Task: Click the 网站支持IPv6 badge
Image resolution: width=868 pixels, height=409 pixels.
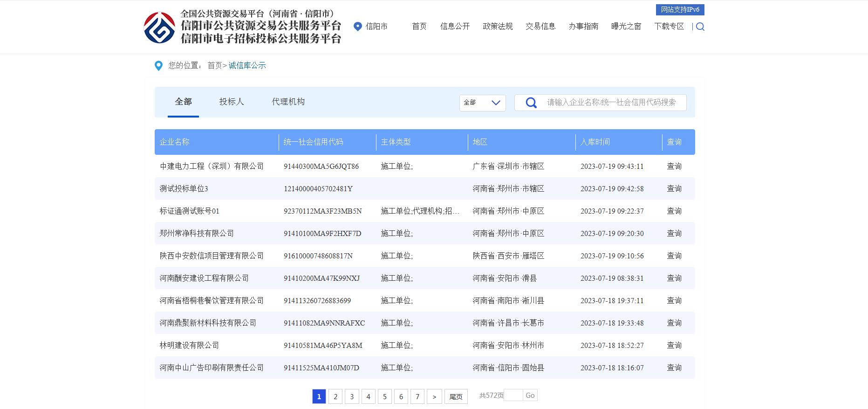Action: click(x=680, y=10)
